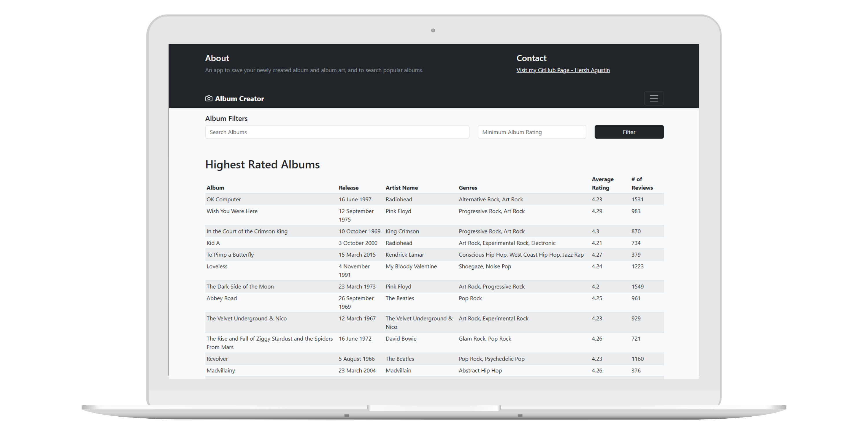Viewport: 868px width, 434px height.
Task: Click the 1223 reviews count
Action: pyautogui.click(x=637, y=266)
